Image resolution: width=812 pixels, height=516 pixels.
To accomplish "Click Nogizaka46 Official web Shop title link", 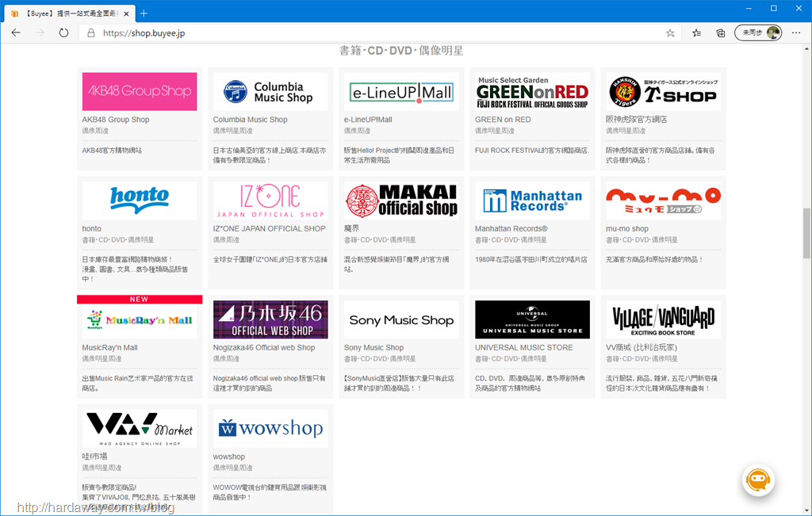I will click(264, 348).
